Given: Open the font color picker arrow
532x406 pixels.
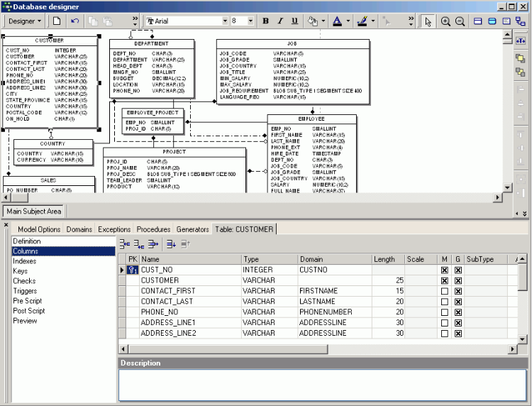Looking at the screenshot, I should point(348,21).
